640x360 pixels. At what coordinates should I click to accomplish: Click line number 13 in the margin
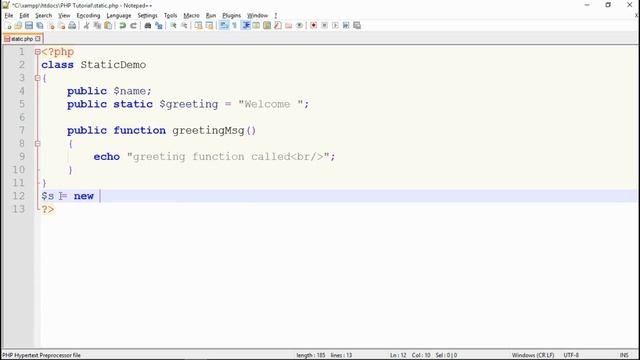18,209
